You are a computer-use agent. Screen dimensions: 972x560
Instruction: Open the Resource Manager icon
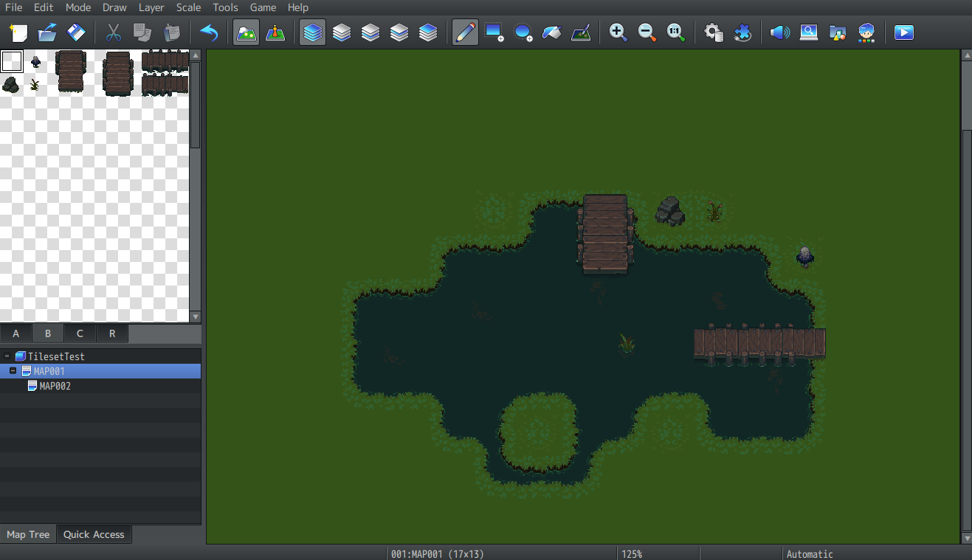838,32
